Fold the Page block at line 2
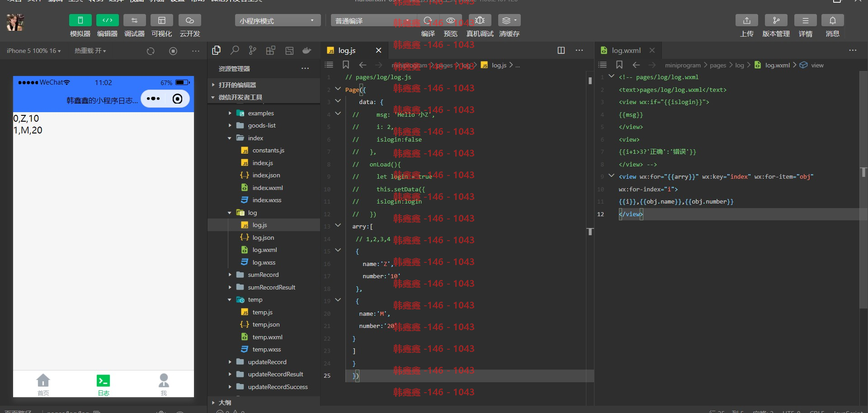 click(x=338, y=89)
